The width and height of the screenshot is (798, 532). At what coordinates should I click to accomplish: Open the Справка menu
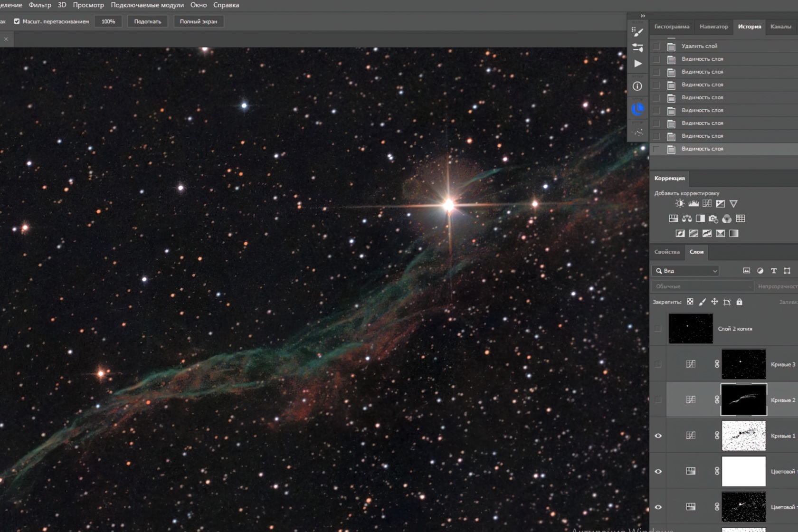click(226, 5)
